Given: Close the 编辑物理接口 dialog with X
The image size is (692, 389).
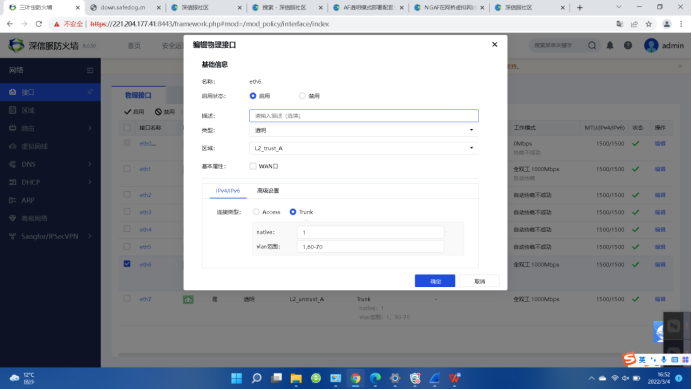Looking at the screenshot, I should (494, 44).
